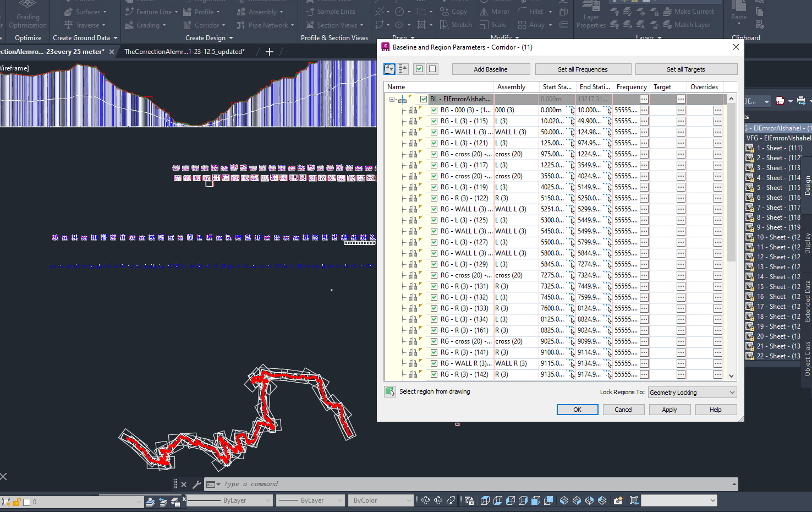Click the turn off all regions empty box icon

(432, 69)
